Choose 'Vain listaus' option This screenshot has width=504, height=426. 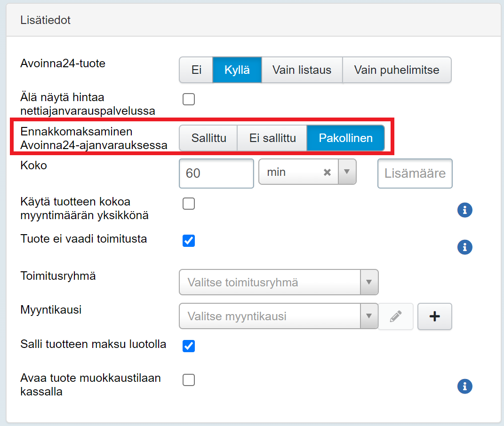302,70
